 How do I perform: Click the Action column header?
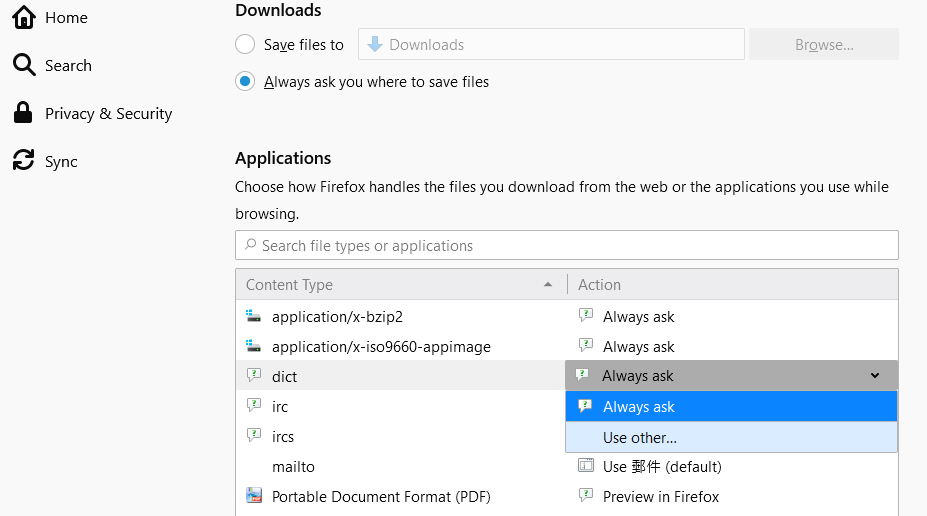click(x=732, y=284)
